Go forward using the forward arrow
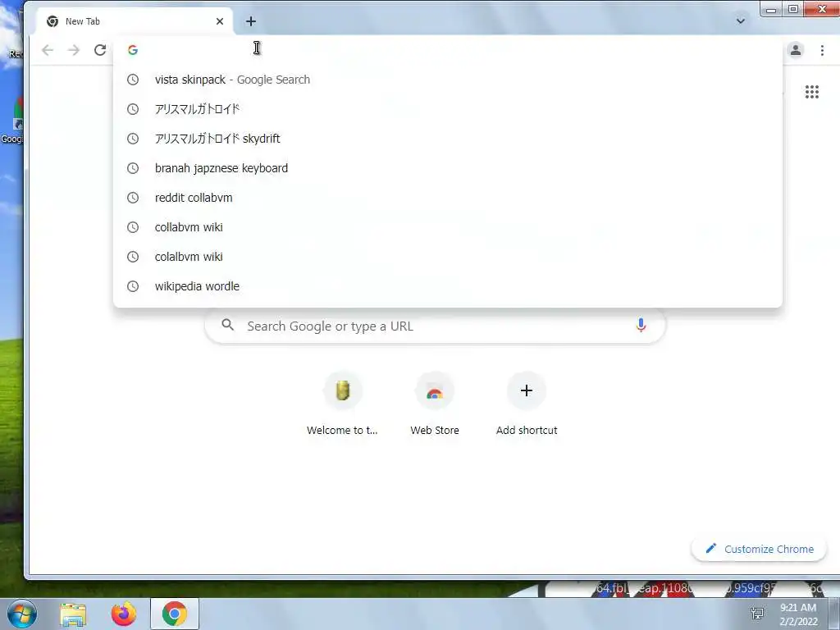The image size is (840, 630). pyautogui.click(x=74, y=50)
